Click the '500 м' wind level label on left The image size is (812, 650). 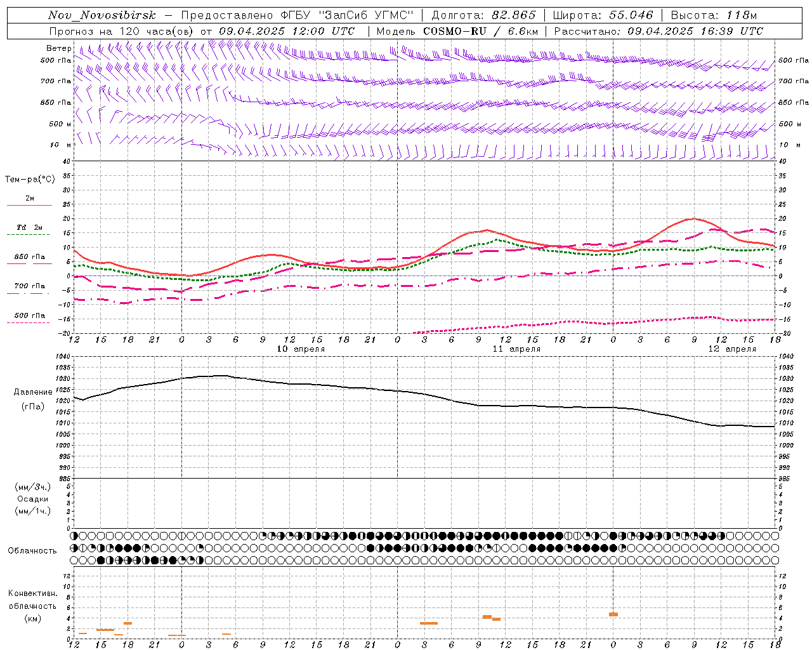[x=60, y=124]
